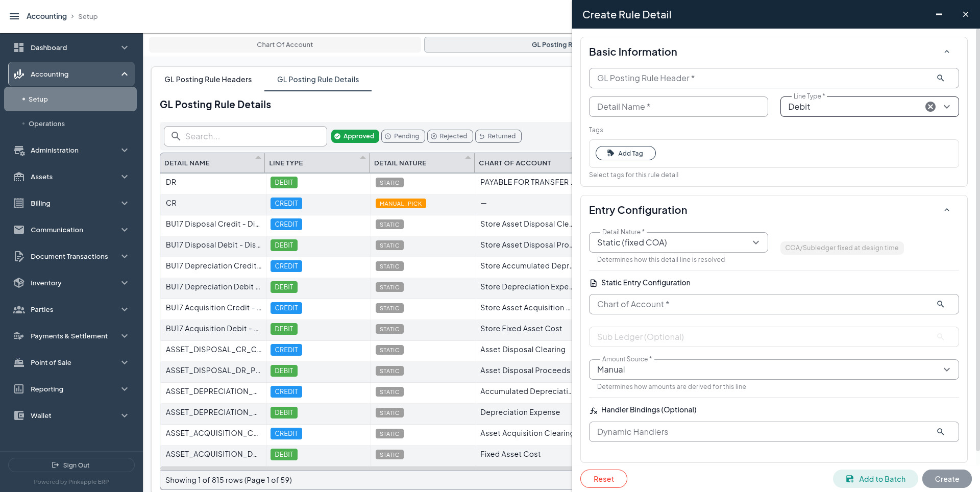Toggle the Rejected status filter
The image size is (980, 492).
(450, 136)
